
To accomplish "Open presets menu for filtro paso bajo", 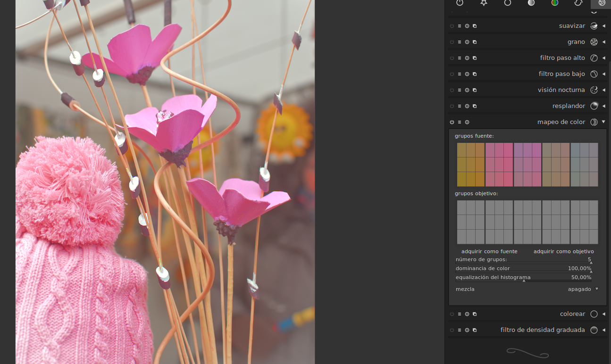I will (460, 74).
